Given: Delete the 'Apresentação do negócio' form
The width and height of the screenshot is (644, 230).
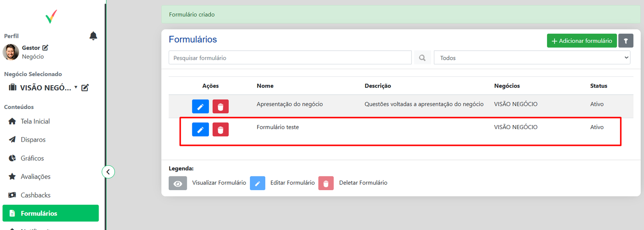Looking at the screenshot, I should point(220,107).
